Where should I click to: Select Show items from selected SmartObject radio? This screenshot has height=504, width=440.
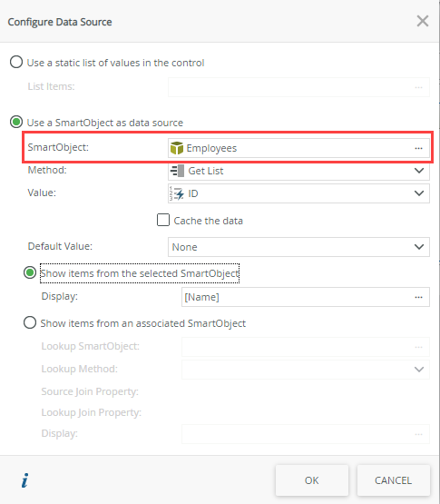pos(30,273)
